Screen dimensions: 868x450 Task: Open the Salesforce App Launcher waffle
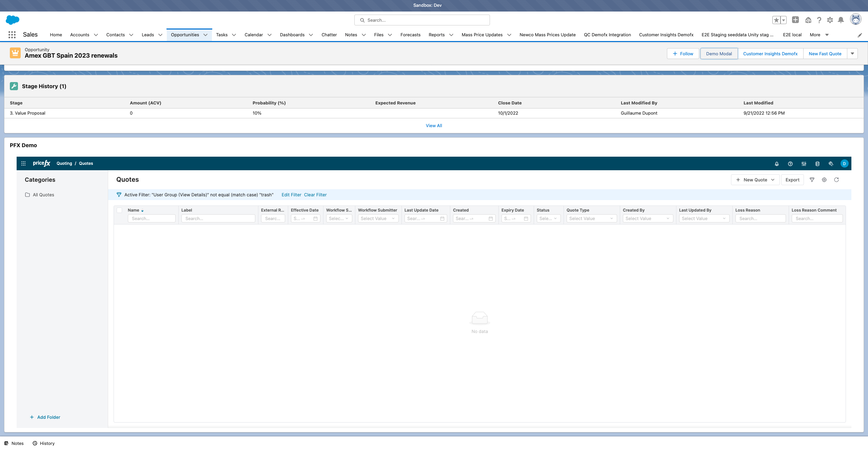(12, 34)
